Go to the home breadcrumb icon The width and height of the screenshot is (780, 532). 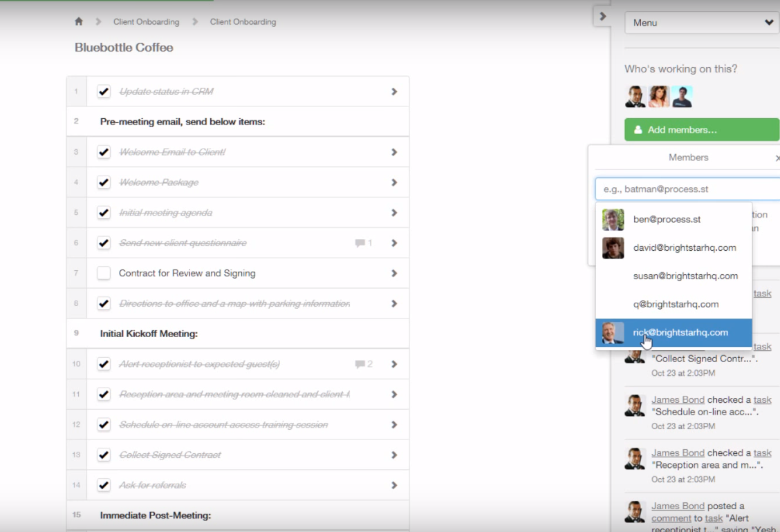pos(79,21)
